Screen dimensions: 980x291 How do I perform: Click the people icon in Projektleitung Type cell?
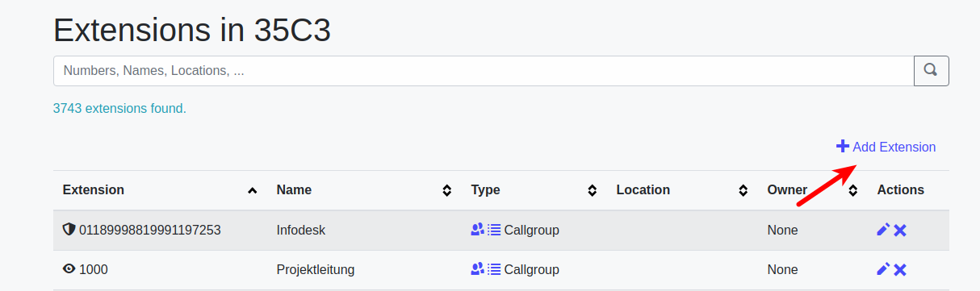(477, 269)
